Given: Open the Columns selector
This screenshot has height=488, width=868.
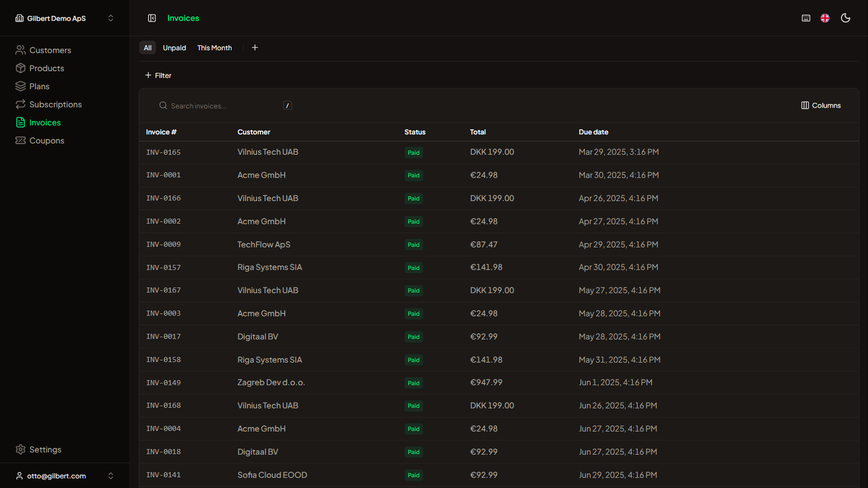Looking at the screenshot, I should coord(821,105).
